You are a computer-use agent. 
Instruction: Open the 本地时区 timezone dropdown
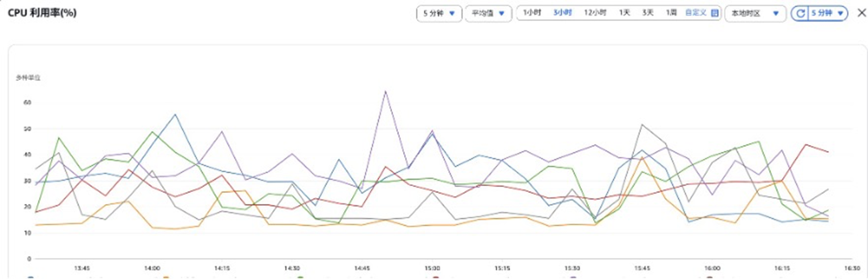click(x=754, y=13)
